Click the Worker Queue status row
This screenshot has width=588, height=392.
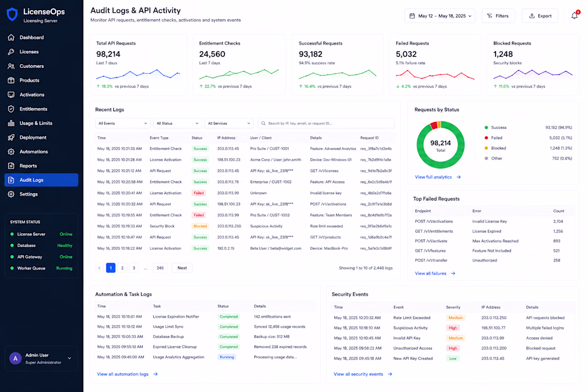tap(41, 268)
